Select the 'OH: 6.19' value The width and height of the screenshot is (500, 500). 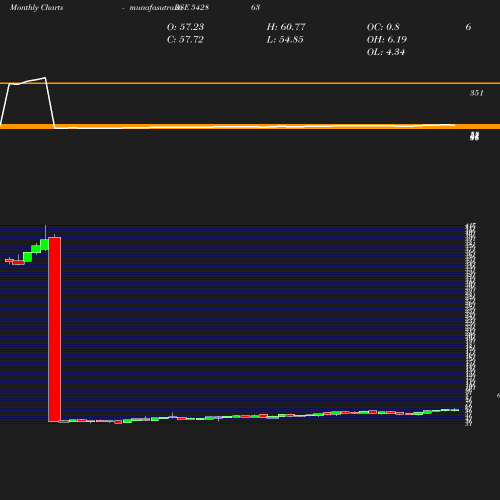pyautogui.click(x=387, y=40)
